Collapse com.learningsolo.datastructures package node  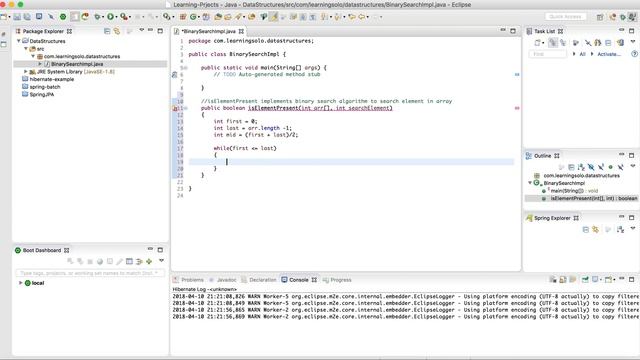(x=33, y=56)
